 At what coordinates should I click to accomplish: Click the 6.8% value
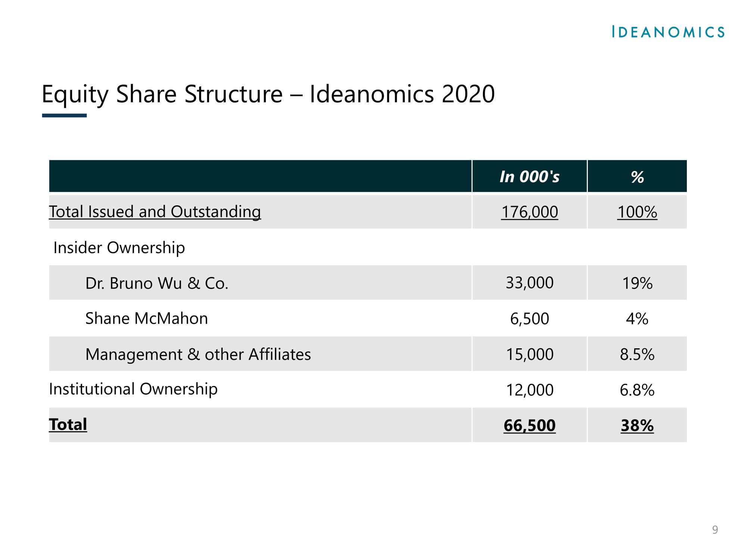point(637,390)
